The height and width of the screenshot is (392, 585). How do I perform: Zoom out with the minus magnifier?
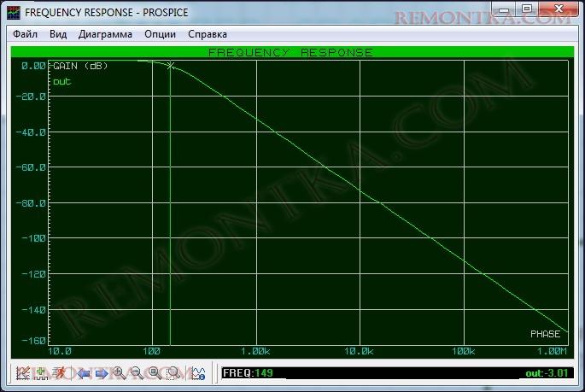(137, 373)
